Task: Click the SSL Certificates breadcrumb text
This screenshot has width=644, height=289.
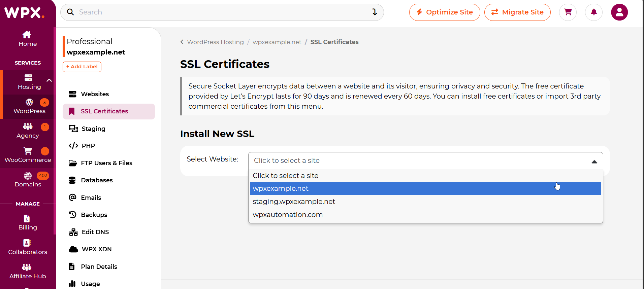Action: click(x=334, y=42)
